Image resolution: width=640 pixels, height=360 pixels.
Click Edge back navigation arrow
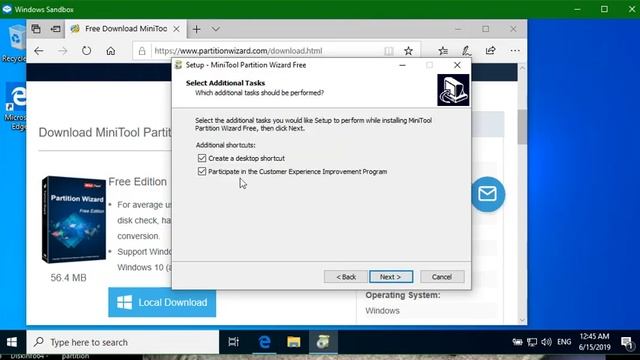pos(39,51)
